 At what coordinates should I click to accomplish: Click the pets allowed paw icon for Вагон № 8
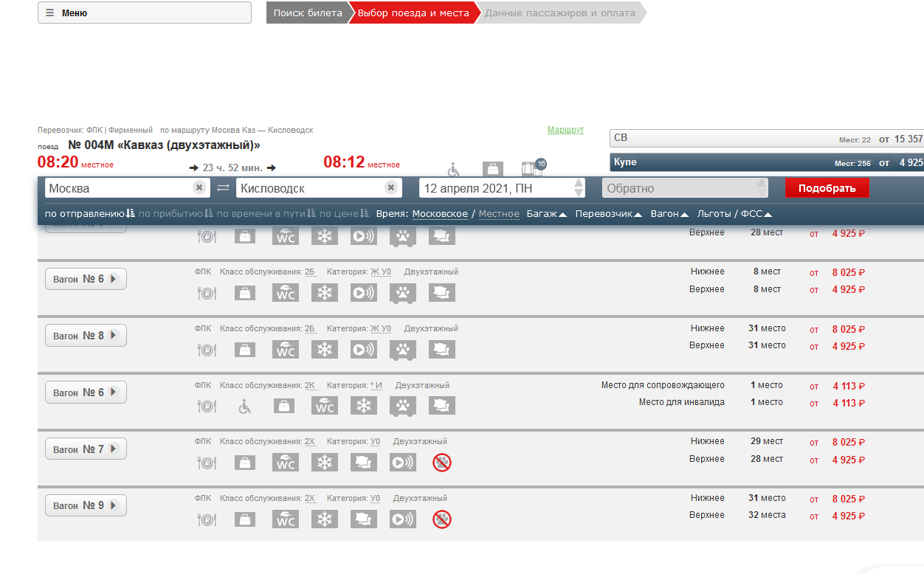[403, 349]
